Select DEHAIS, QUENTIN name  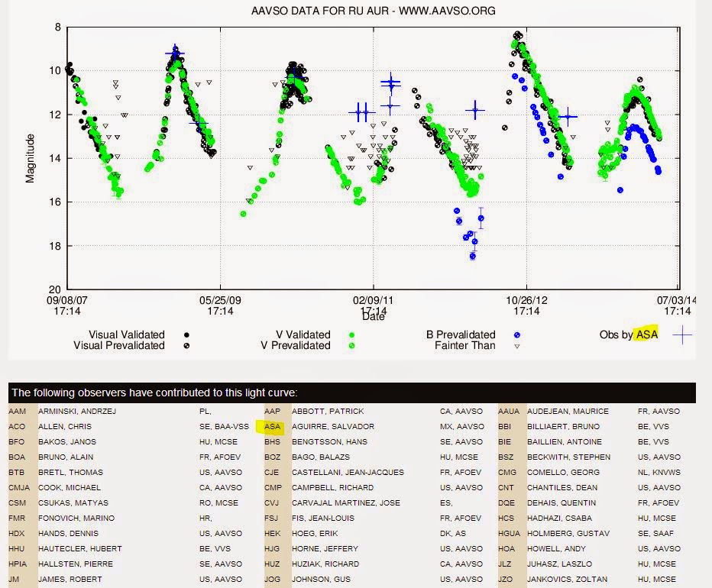point(562,503)
